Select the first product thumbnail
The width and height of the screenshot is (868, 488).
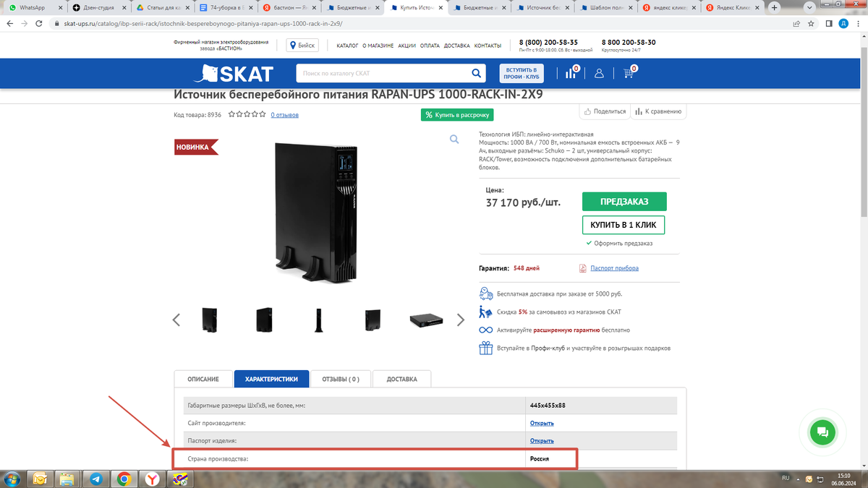click(x=210, y=319)
